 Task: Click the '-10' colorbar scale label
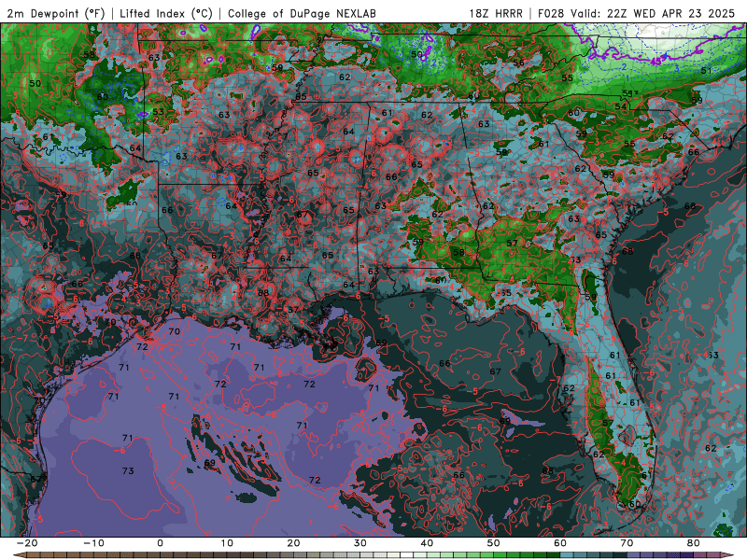93,543
